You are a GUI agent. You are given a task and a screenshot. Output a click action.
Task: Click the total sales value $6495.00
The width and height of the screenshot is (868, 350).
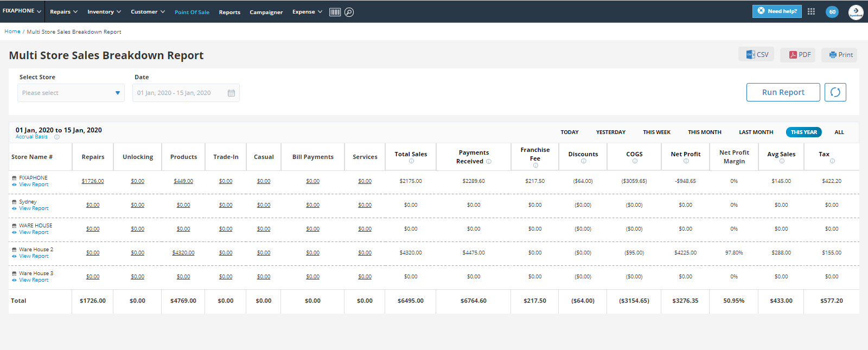(411, 301)
